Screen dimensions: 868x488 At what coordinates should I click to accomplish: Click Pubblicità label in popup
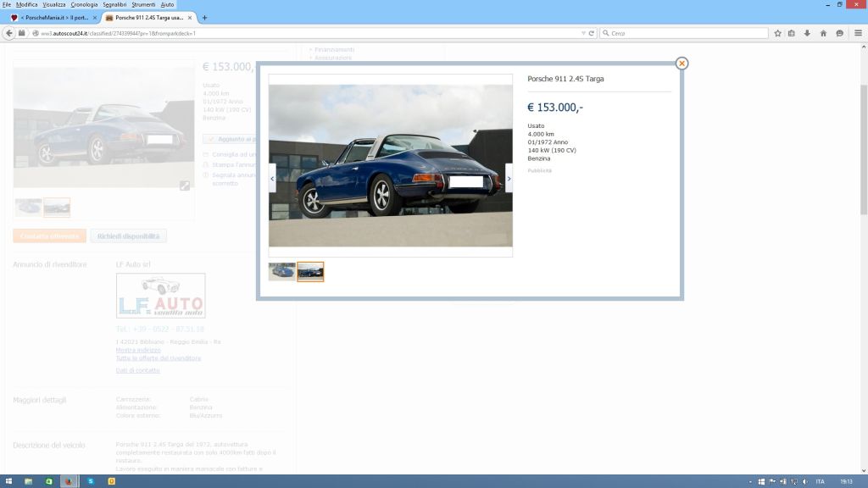click(x=540, y=170)
